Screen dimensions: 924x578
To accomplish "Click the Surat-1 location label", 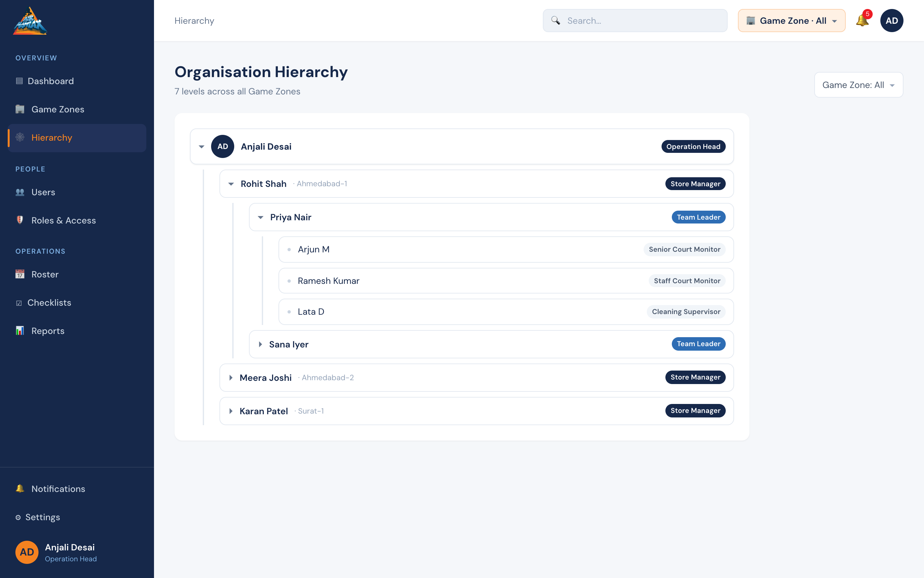I will [311, 411].
